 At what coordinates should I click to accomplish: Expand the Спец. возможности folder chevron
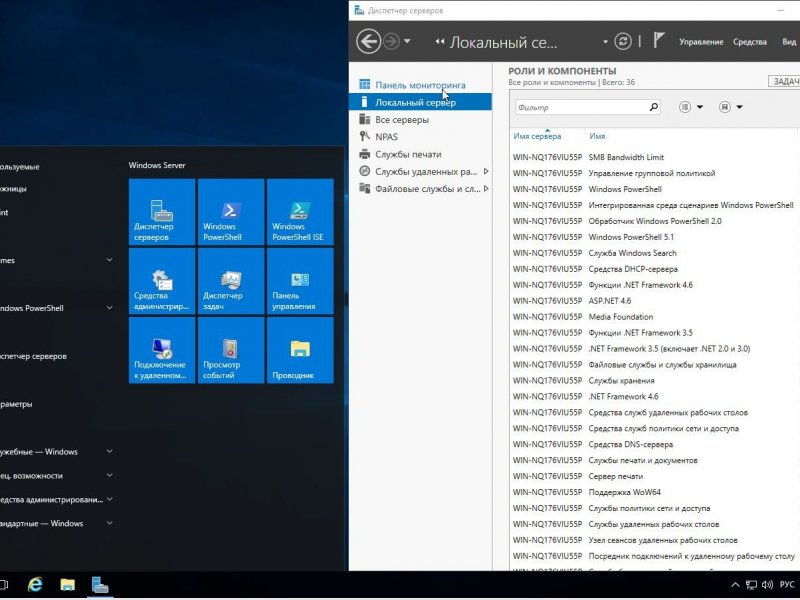tap(110, 476)
